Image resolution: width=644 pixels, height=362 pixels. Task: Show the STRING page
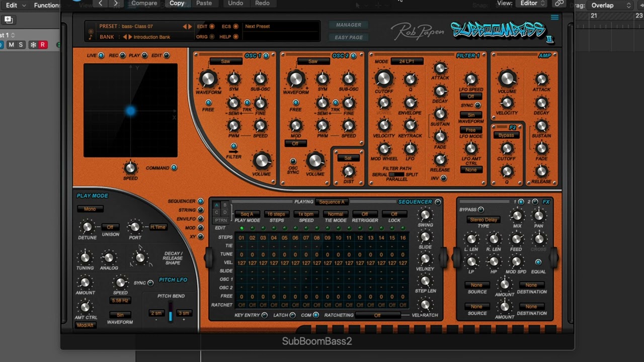[201, 210]
